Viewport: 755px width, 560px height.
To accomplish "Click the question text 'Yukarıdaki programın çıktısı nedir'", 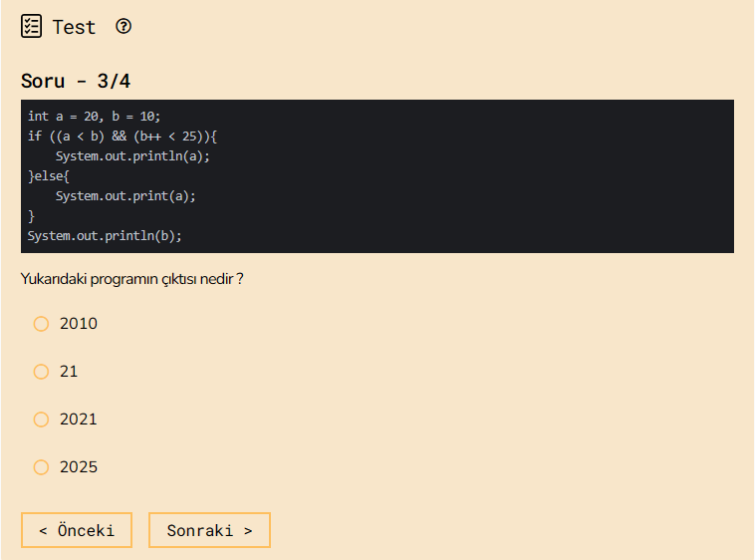I will click(x=131, y=279).
